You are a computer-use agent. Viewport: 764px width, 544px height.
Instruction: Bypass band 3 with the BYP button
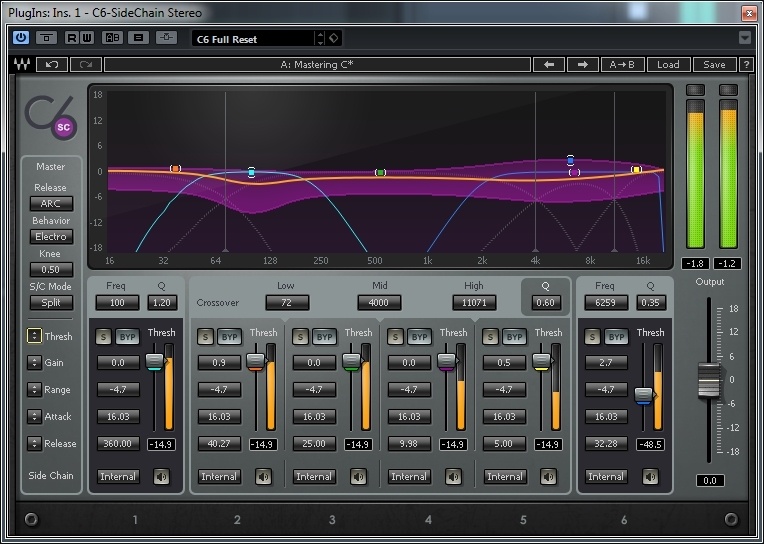[x=325, y=336]
